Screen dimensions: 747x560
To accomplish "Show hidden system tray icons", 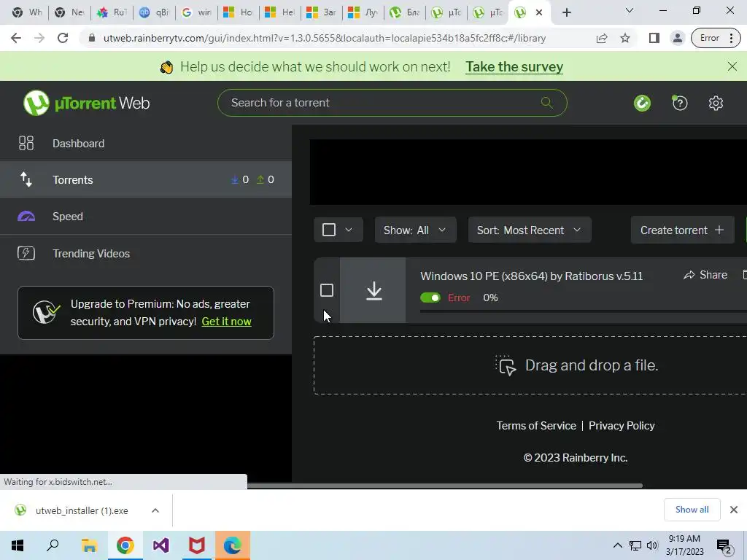I will [617, 545].
